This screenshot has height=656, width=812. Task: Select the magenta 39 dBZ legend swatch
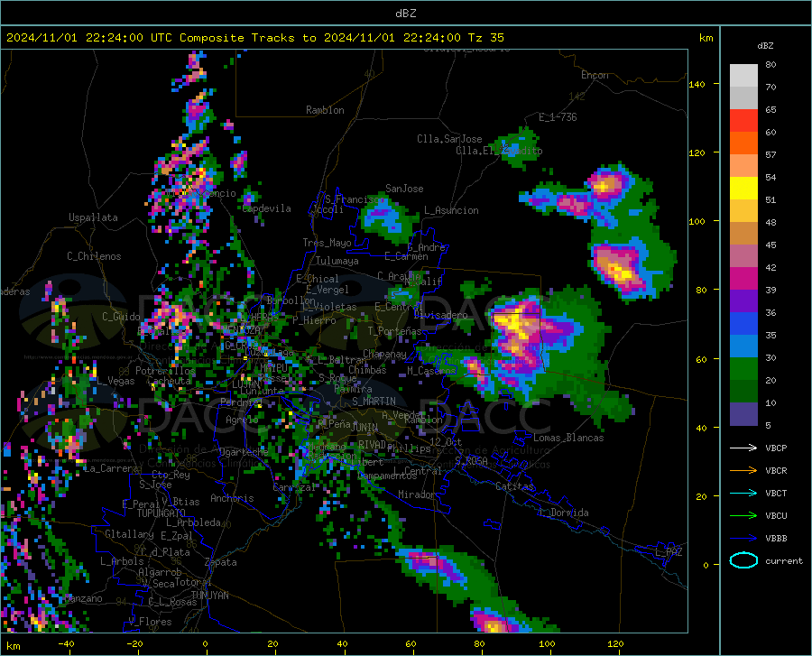point(743,279)
